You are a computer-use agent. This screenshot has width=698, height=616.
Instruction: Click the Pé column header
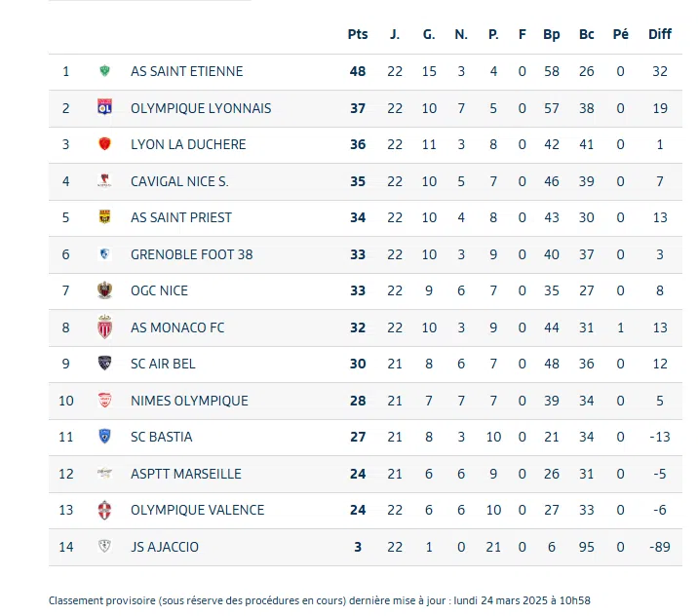620,34
